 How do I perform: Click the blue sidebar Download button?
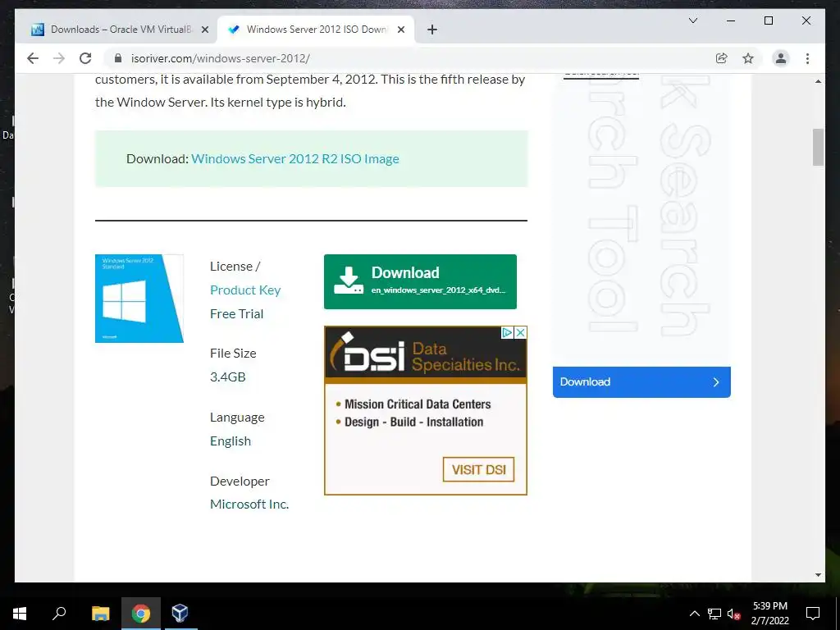[641, 382]
